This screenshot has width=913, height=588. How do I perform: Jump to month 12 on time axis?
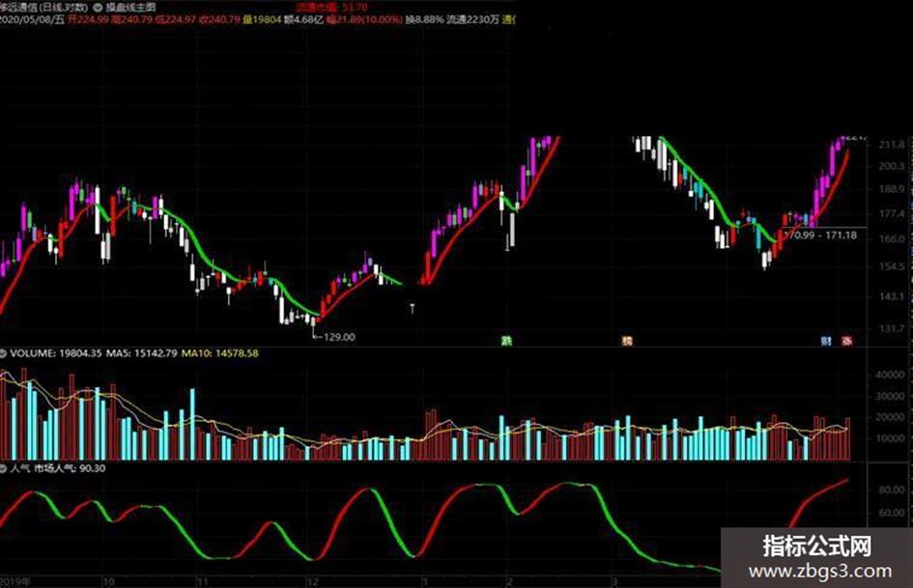click(312, 581)
